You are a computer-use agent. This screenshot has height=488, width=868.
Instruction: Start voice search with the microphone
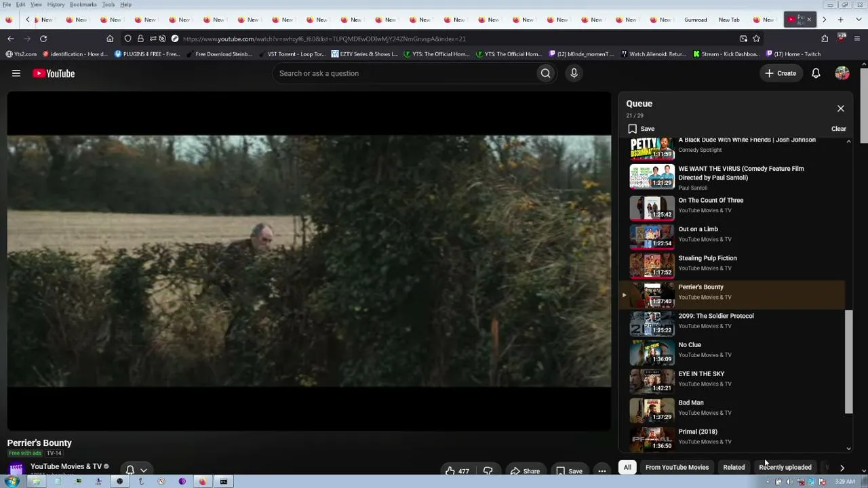coord(574,73)
